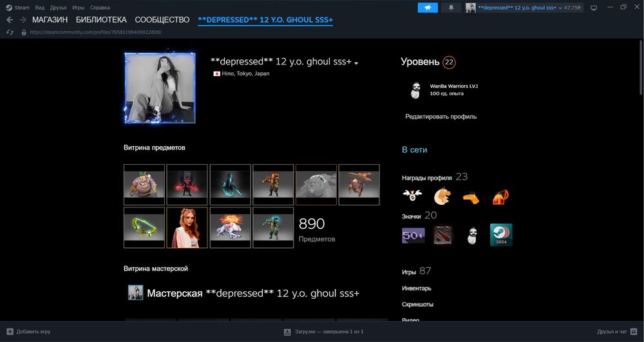
Task: Open the Скриншоты link
Action: click(x=418, y=304)
